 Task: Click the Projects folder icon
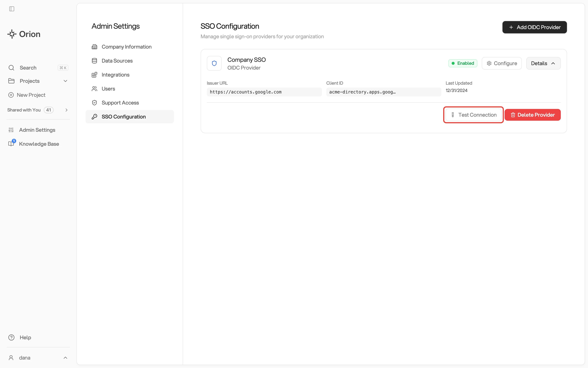click(x=11, y=81)
